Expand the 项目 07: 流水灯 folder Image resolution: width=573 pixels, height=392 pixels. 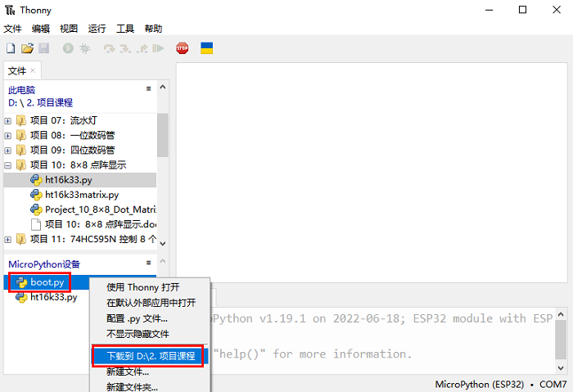tap(8, 120)
